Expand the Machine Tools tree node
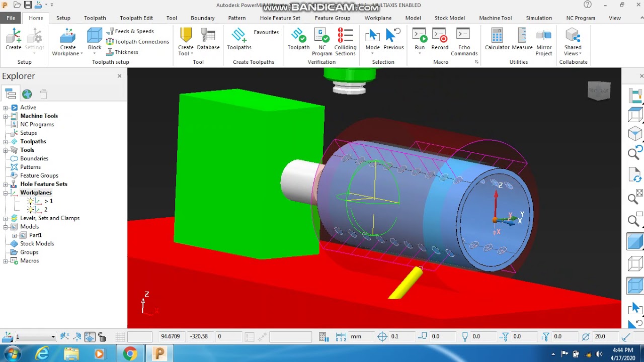Viewport: 644px width, 362px height. coord(6,116)
